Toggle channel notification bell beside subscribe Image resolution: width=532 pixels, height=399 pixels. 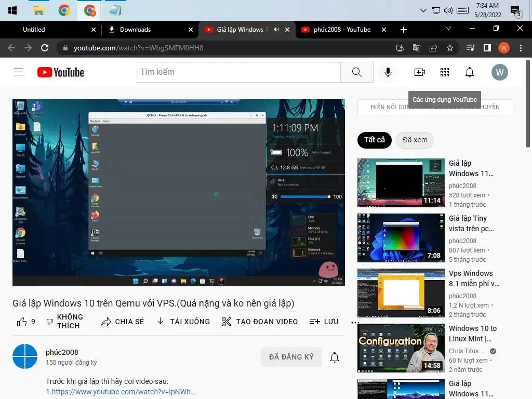coord(335,357)
